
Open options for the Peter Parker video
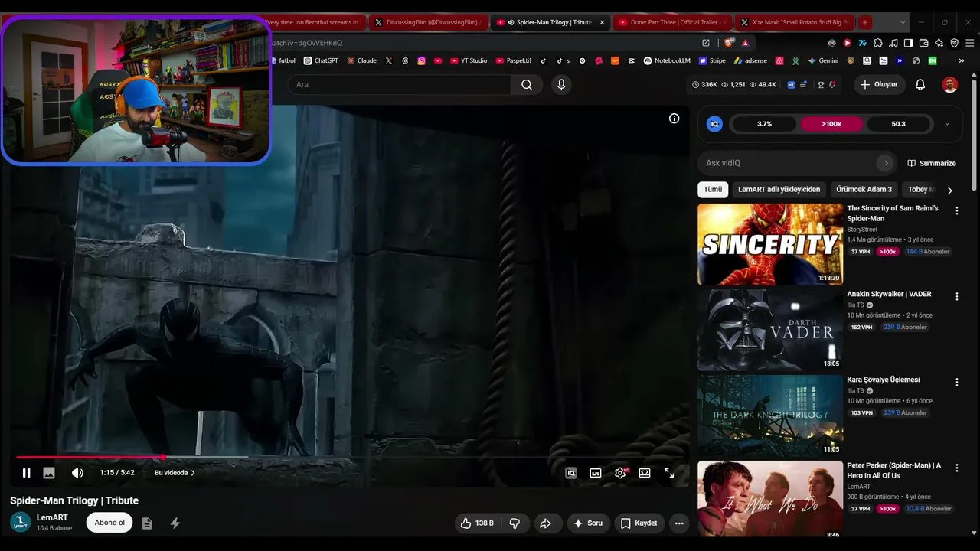[x=956, y=468]
